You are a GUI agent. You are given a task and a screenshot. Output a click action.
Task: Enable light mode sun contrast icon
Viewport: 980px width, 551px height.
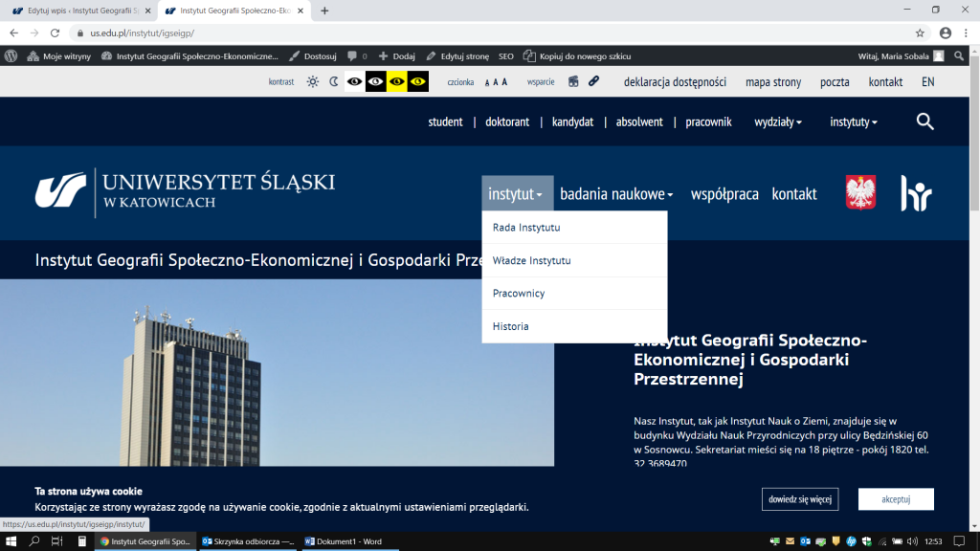[x=313, y=82]
